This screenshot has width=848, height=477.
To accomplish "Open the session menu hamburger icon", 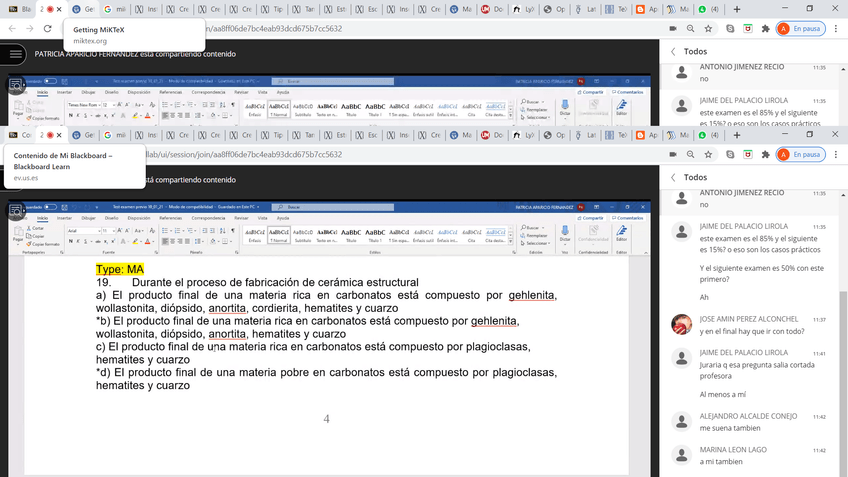I will (16, 55).
